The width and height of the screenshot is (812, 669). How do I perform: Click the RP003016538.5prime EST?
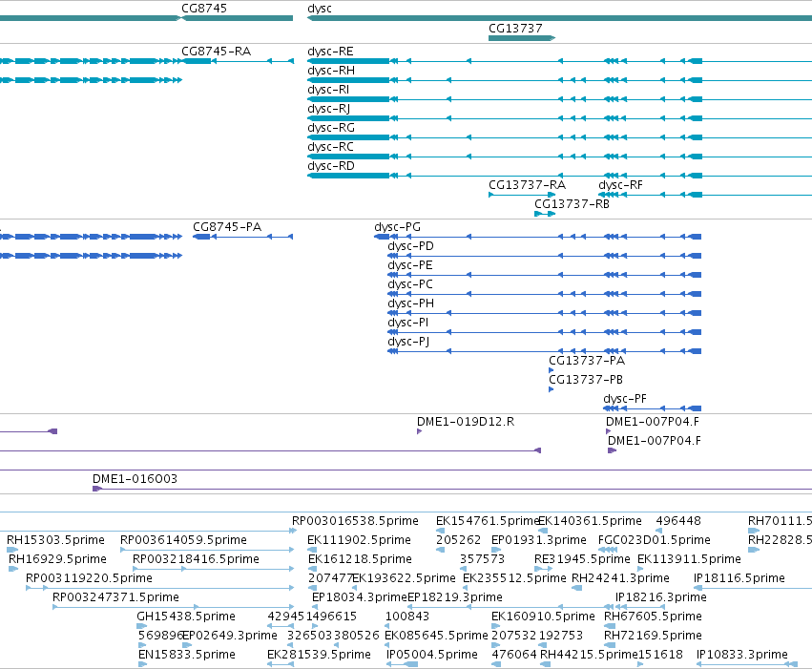(355, 521)
